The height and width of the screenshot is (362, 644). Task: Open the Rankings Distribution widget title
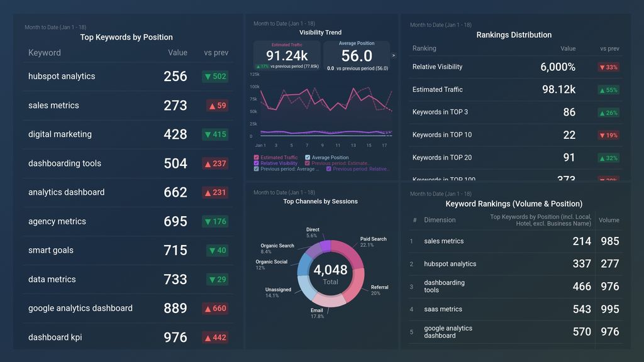[514, 35]
